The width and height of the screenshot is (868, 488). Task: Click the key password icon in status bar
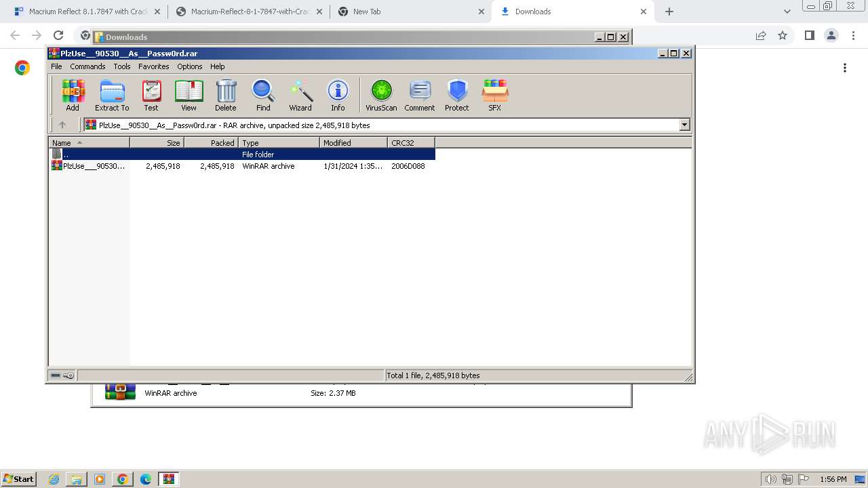68,375
